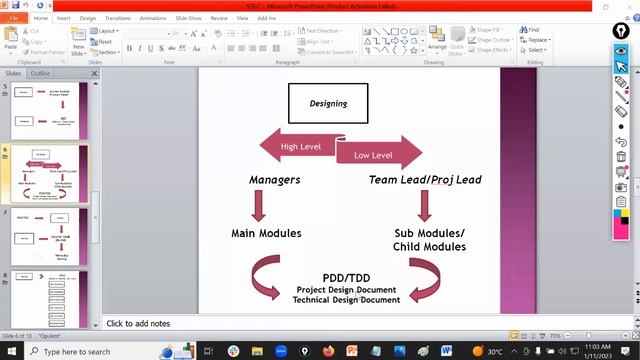
Task: Toggle Strikethrough formatting
Action: 172,49
